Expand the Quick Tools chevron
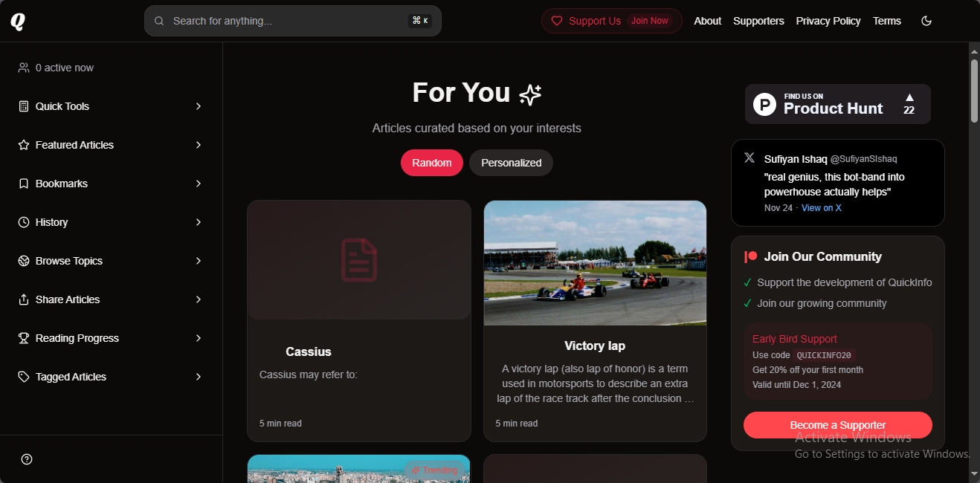The width and height of the screenshot is (980, 483). [x=199, y=106]
